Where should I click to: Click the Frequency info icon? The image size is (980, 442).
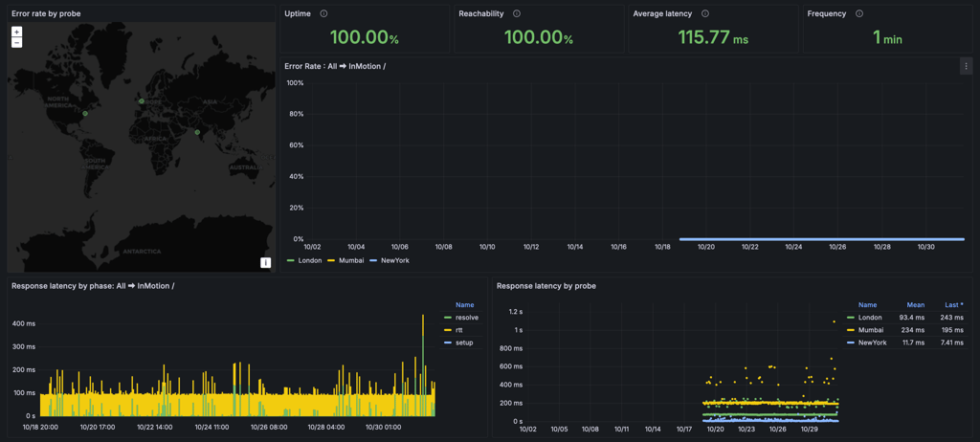click(859, 13)
